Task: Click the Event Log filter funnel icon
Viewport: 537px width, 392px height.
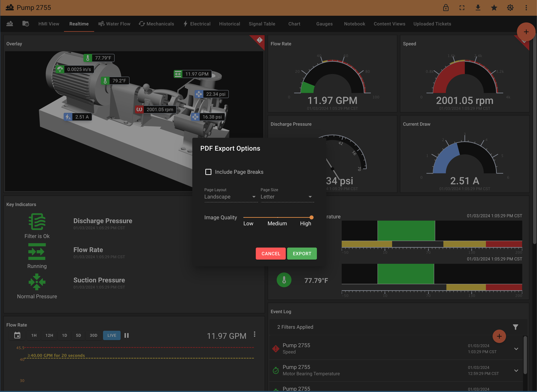Action: click(x=515, y=327)
